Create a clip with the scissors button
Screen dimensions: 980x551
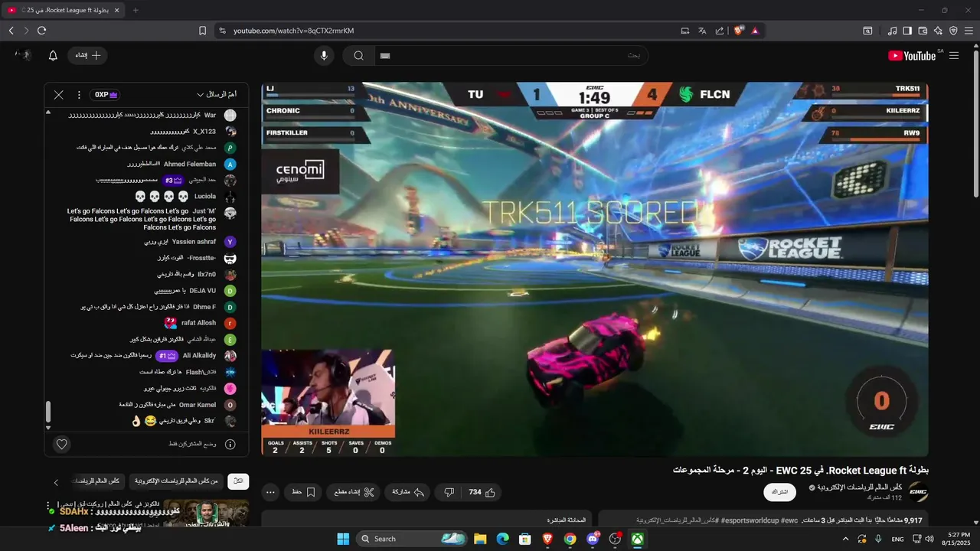(354, 492)
